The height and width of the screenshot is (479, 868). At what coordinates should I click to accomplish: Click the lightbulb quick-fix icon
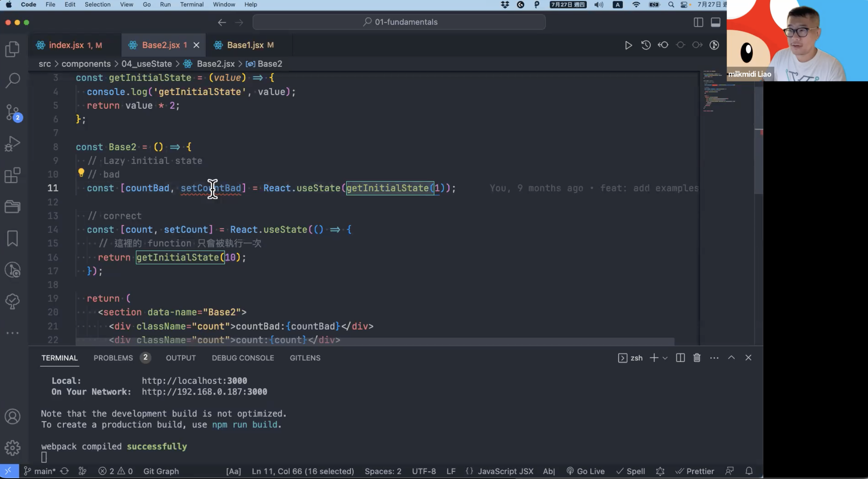pyautogui.click(x=81, y=173)
